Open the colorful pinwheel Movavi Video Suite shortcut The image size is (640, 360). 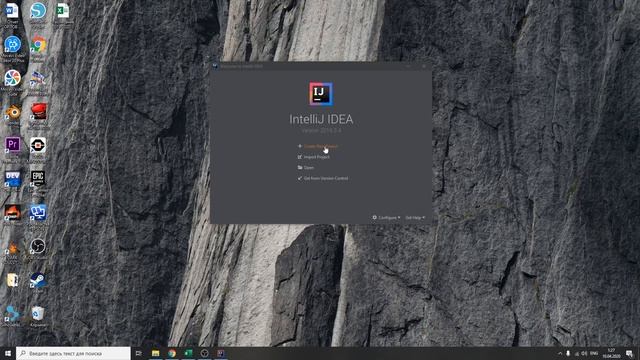[13, 78]
